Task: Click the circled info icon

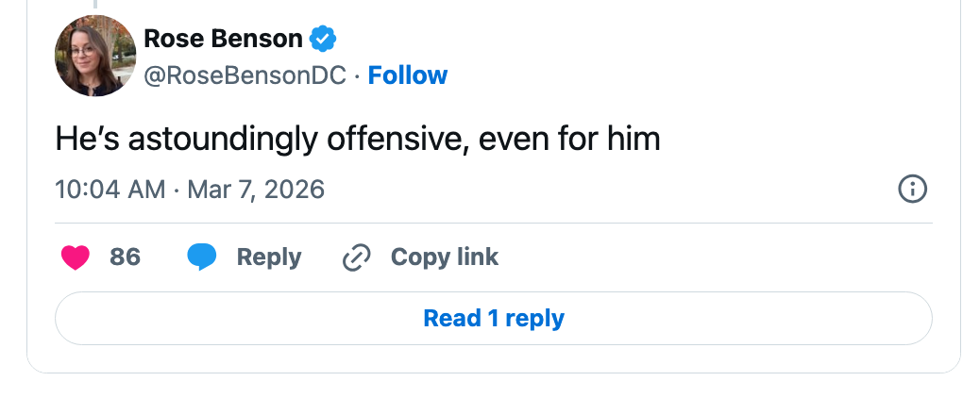Action: (911, 190)
